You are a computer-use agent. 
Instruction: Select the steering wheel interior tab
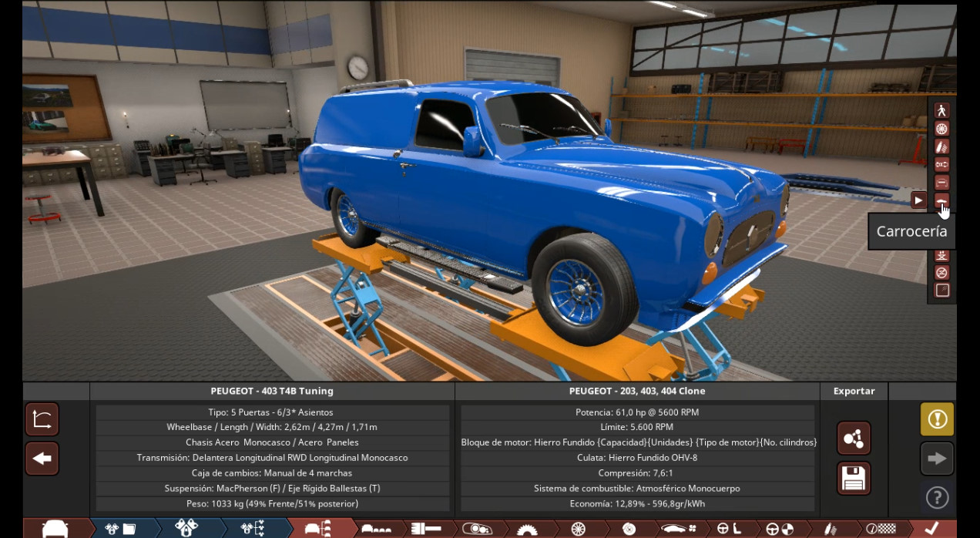[729, 528]
